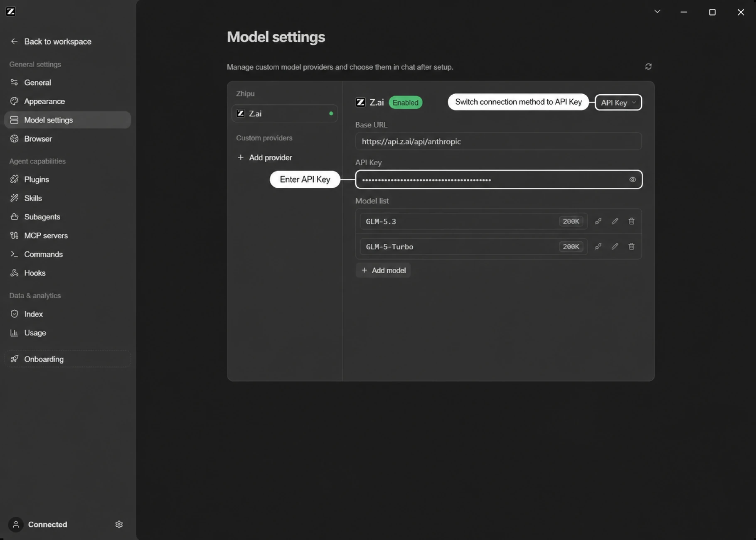Reveal API key with eye icon
Screen dimensions: 756x540
pyautogui.click(x=632, y=179)
